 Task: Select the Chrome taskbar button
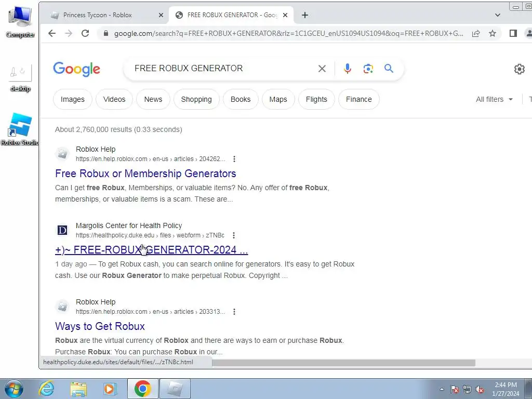(142, 389)
